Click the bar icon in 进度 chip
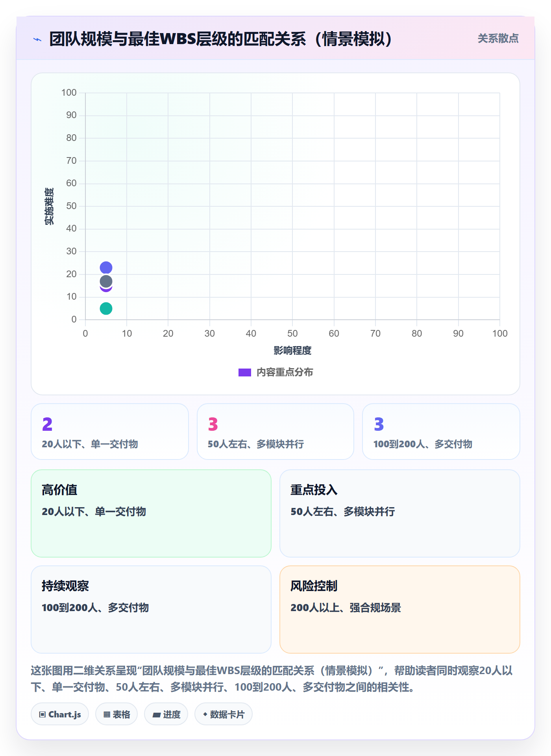 click(157, 715)
